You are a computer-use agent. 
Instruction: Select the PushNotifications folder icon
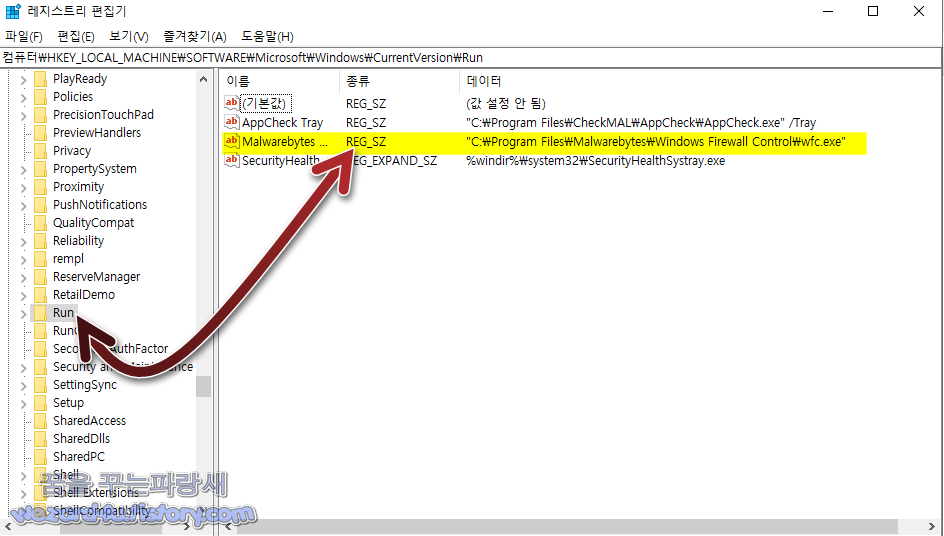(x=40, y=205)
